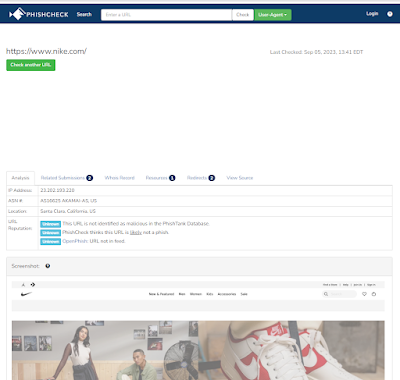The width and height of the screenshot is (400, 380).
Task: Click Sign In in Nike preview
Action: (x=371, y=285)
